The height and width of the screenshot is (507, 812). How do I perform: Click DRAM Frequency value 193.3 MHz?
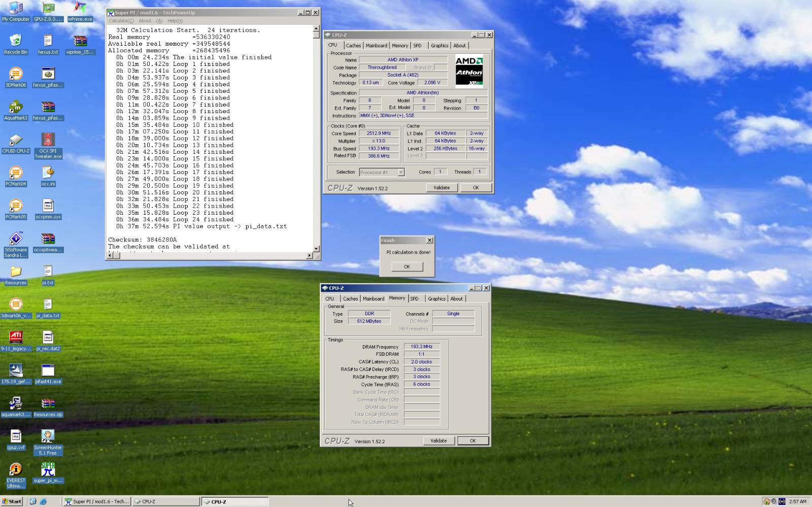(x=422, y=347)
